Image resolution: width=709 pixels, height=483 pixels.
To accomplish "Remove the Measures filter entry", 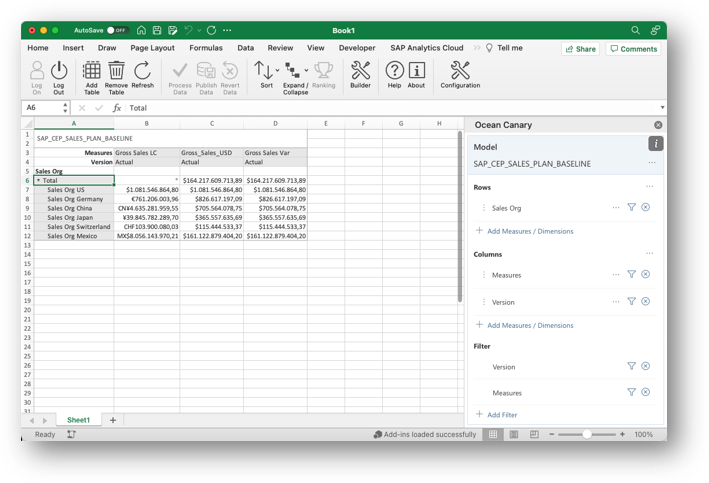I will (x=646, y=392).
